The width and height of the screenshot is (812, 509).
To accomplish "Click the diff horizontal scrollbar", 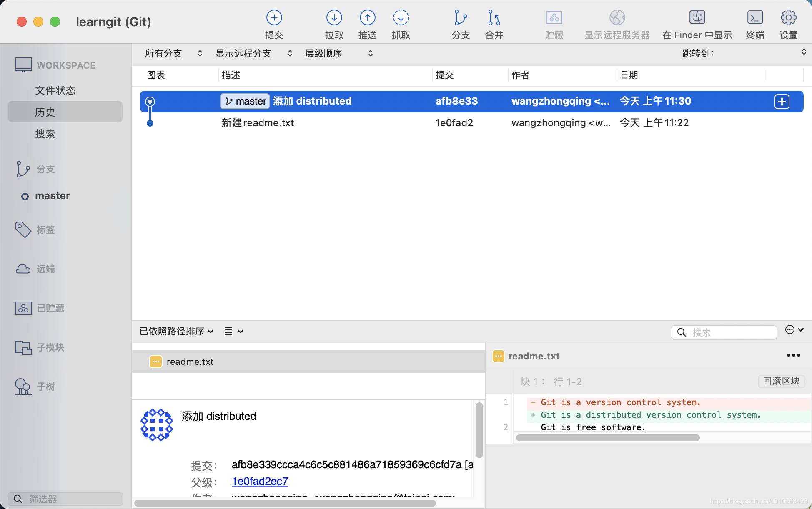I will [607, 438].
